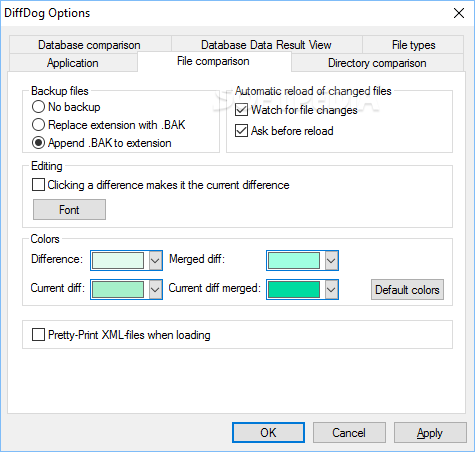Switch to the File types tab
The width and height of the screenshot is (475, 452).
coord(414,45)
